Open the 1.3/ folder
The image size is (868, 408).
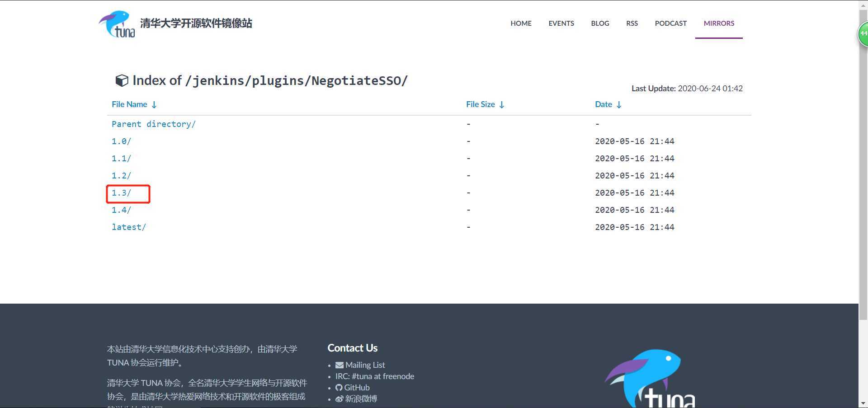121,192
